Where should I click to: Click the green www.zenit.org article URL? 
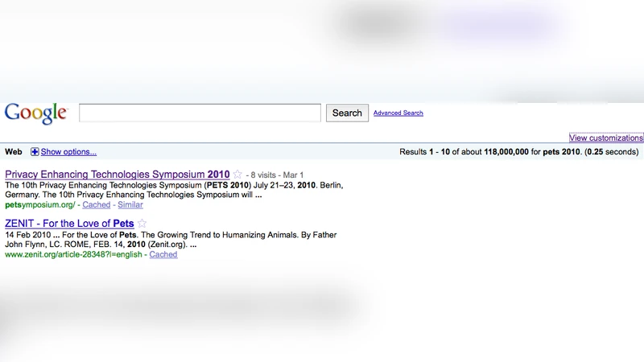point(72,255)
